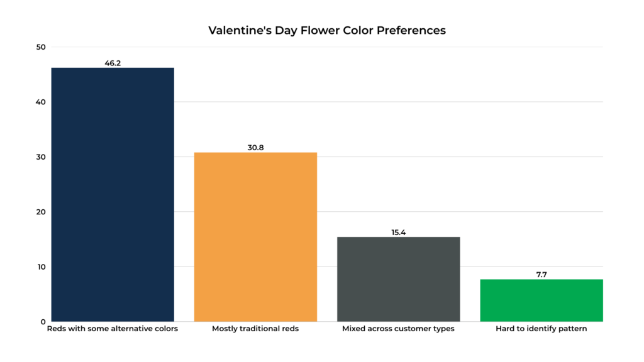Click the 'Mixed across customer types' category label
The image size is (644, 362).
[398, 329]
